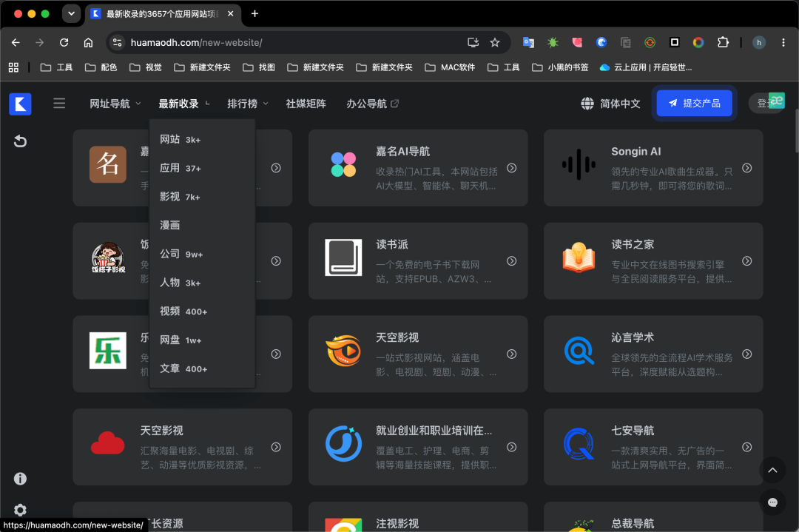799x532 pixels.
Task: Click the arrow on 读书派 card
Action: [x=512, y=261]
